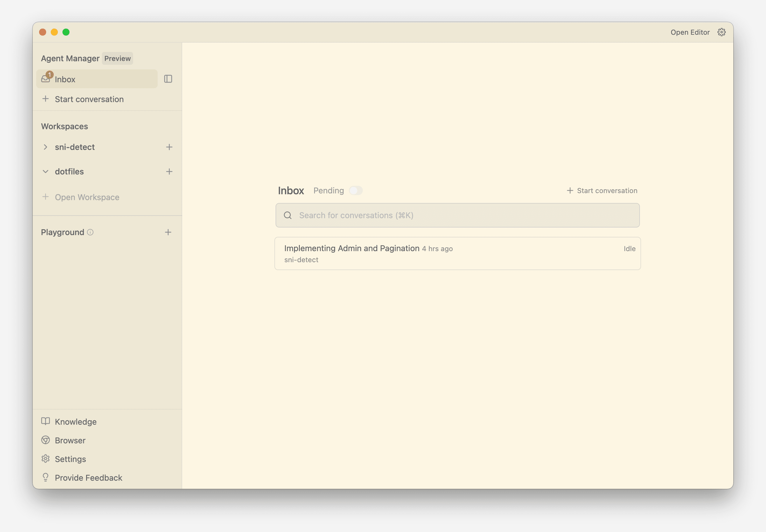Viewport: 766px width, 532px height.
Task: Collapse the dotfiles workspace chevron
Action: [46, 171]
